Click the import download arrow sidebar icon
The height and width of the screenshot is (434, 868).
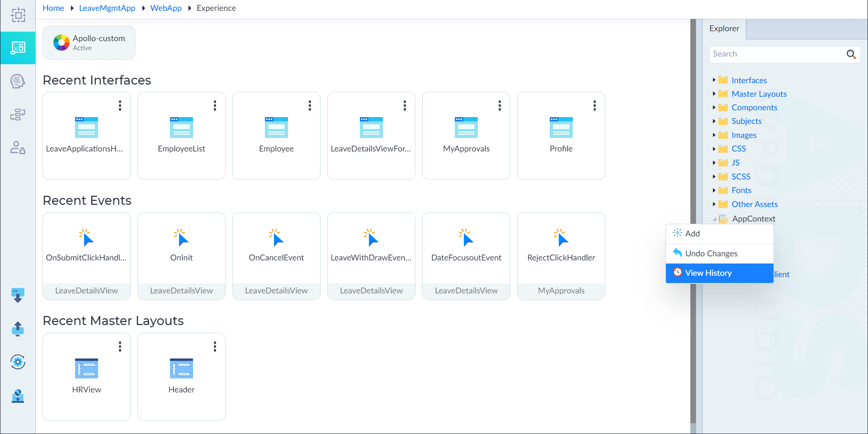coord(18,296)
